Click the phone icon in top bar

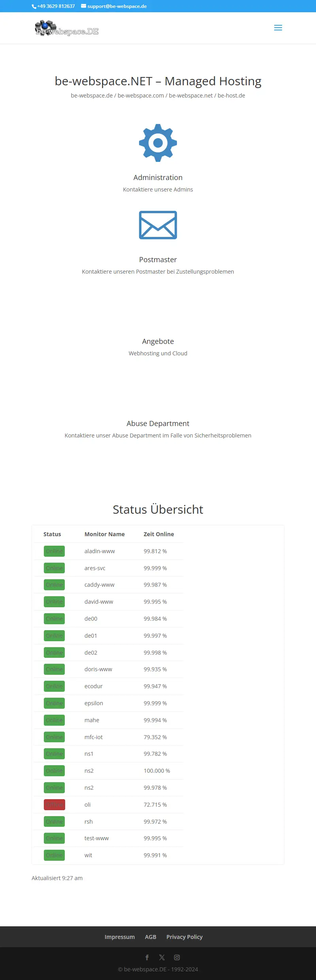34,6
